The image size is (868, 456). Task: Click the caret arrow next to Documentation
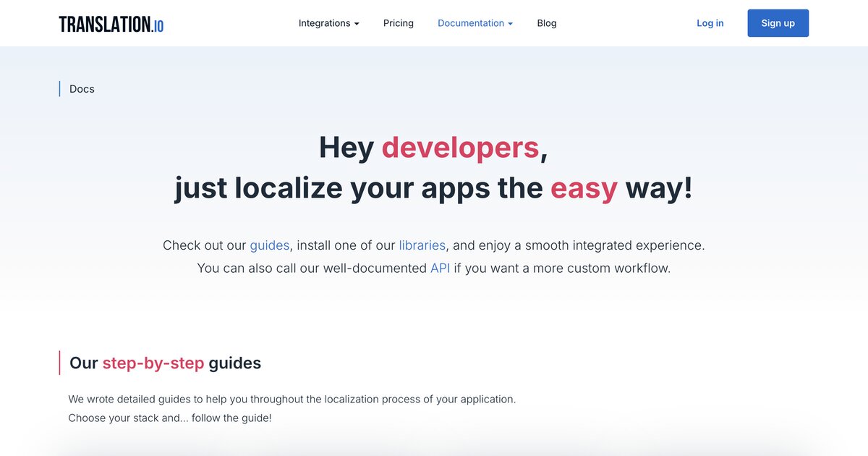pyautogui.click(x=511, y=23)
